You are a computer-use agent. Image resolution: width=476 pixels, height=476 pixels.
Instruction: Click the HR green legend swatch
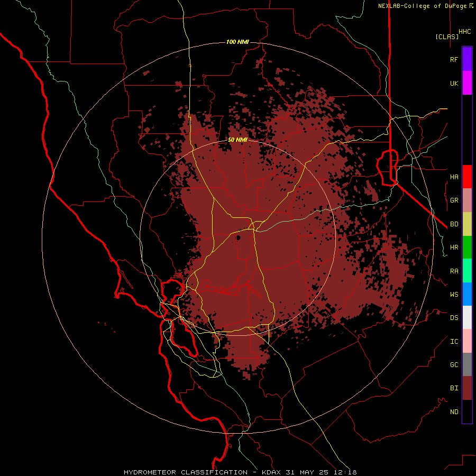coord(467,248)
